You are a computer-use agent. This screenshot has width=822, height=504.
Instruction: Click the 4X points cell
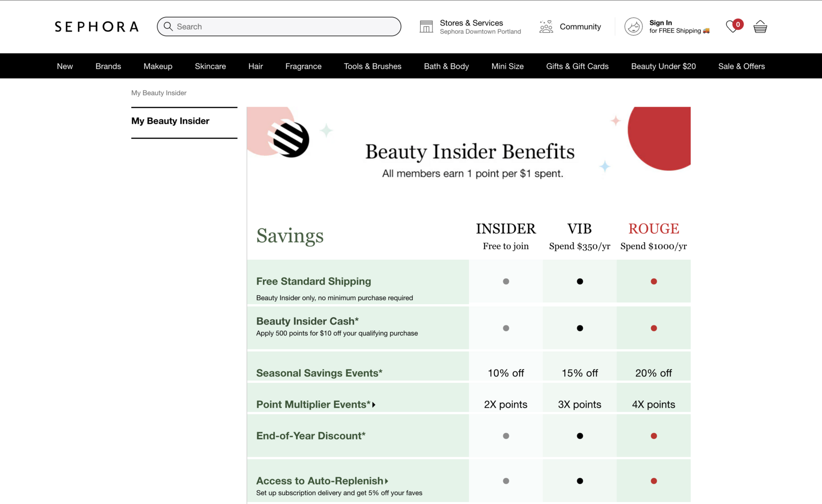coord(654,404)
